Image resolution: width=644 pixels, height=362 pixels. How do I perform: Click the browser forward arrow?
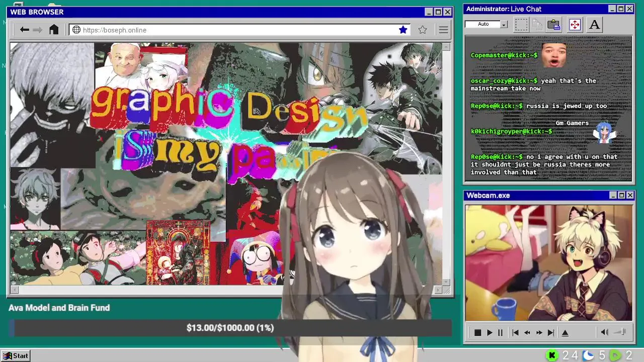pyautogui.click(x=38, y=30)
